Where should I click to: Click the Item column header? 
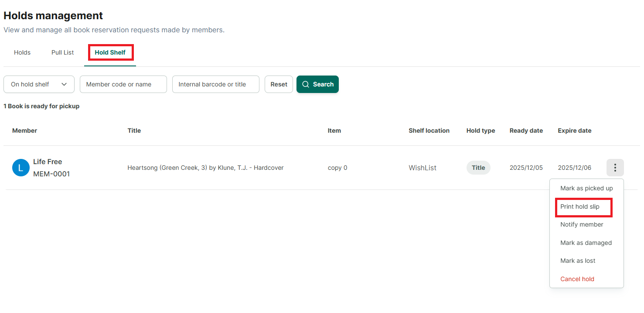334,131
